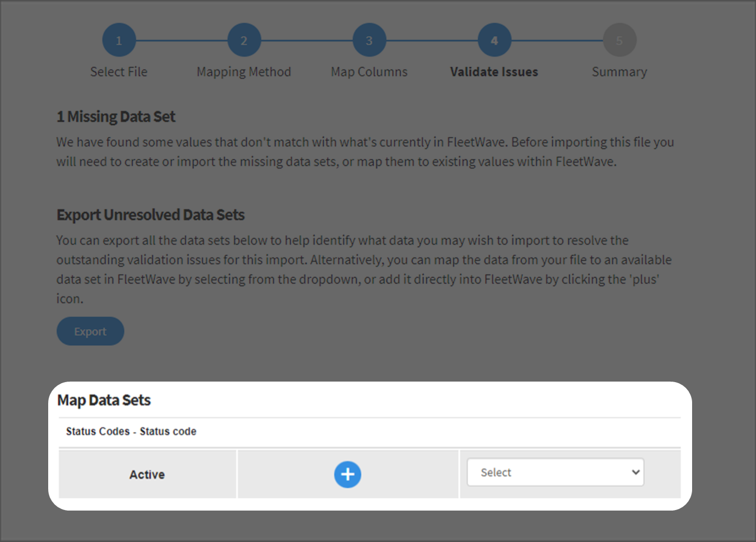Click the Active status value cell

(147, 474)
